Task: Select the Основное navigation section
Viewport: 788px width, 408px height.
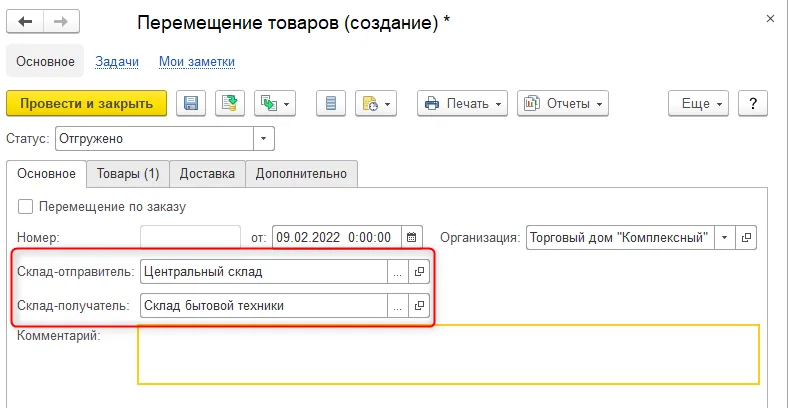Action: [x=45, y=61]
